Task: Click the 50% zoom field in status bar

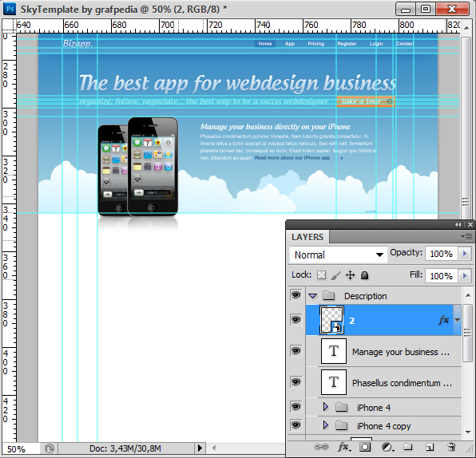Action: pyautogui.click(x=21, y=448)
